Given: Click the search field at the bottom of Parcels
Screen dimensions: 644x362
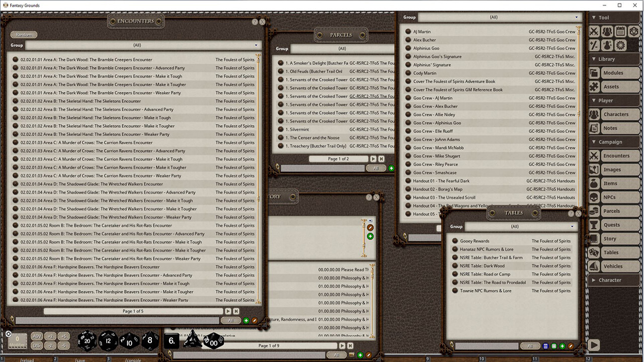Looking at the screenshot, I should pyautogui.click(x=322, y=167).
